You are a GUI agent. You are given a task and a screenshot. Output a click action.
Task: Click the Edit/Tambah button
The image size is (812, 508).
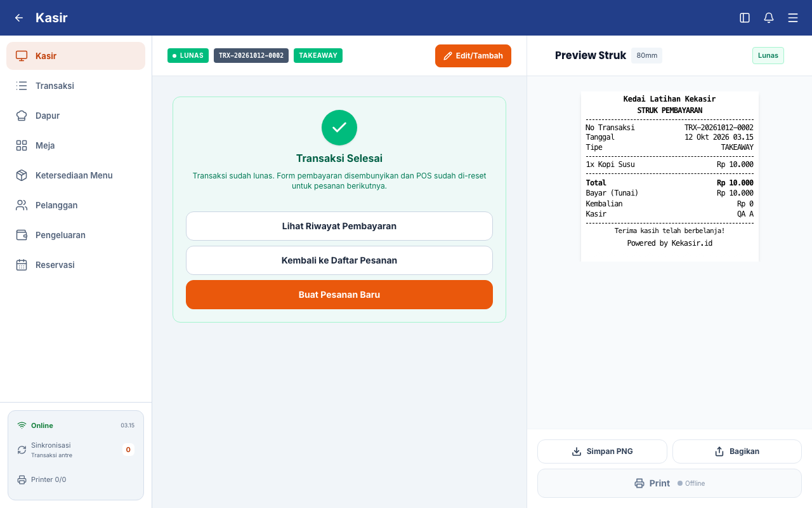pos(473,56)
